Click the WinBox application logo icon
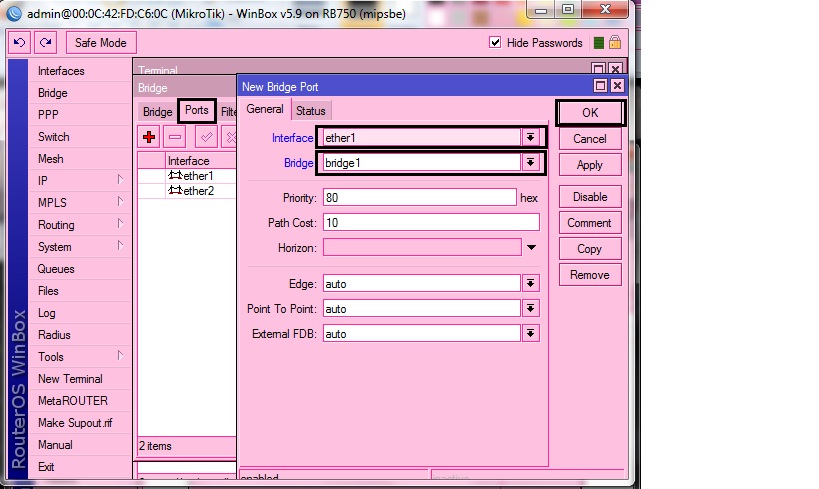The width and height of the screenshot is (819, 489). [x=14, y=13]
